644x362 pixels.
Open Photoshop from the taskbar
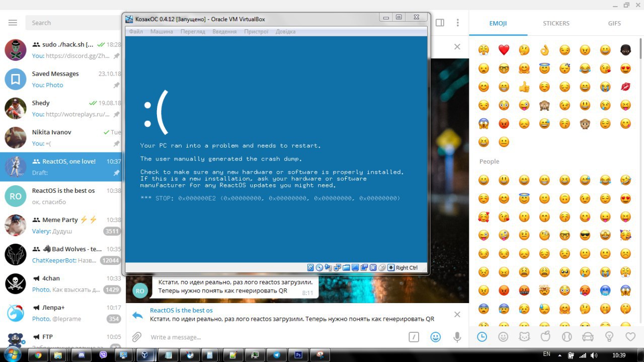pos(298,355)
